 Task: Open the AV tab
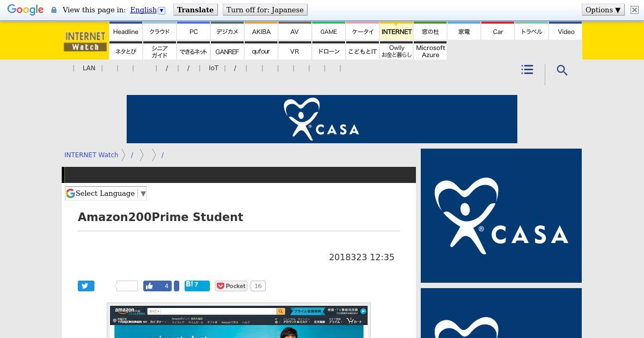(x=295, y=31)
